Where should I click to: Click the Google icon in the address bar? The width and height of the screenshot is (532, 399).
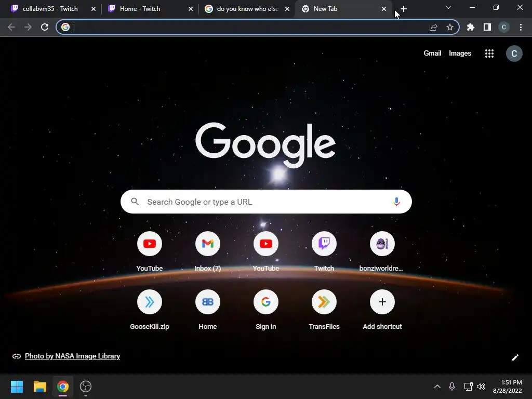click(x=65, y=27)
